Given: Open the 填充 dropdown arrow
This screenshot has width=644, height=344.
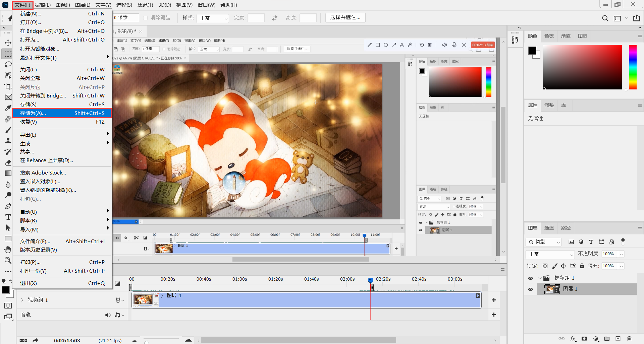Looking at the screenshot, I should (x=621, y=266).
